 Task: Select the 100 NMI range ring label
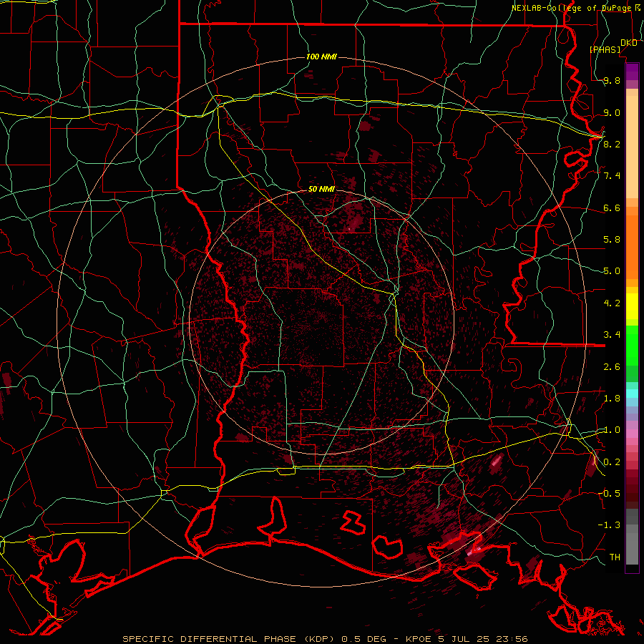321,57
